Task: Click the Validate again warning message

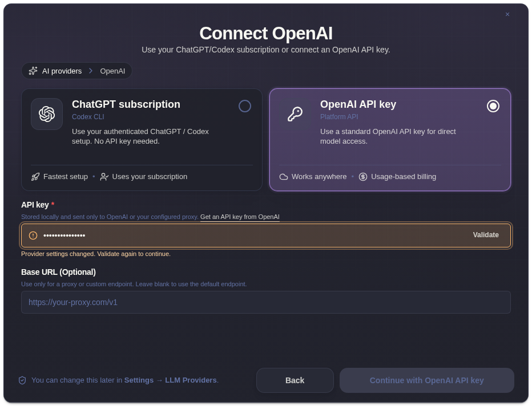Action: 96,254
